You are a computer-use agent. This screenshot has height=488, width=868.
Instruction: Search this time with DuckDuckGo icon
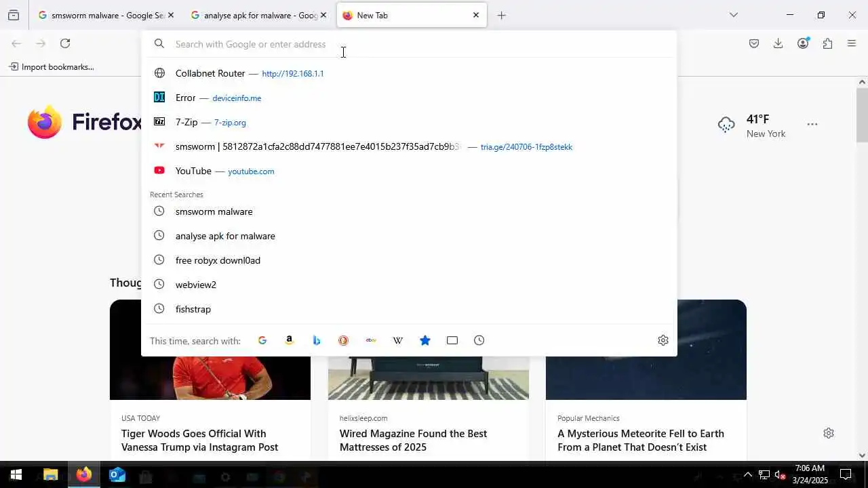point(344,340)
